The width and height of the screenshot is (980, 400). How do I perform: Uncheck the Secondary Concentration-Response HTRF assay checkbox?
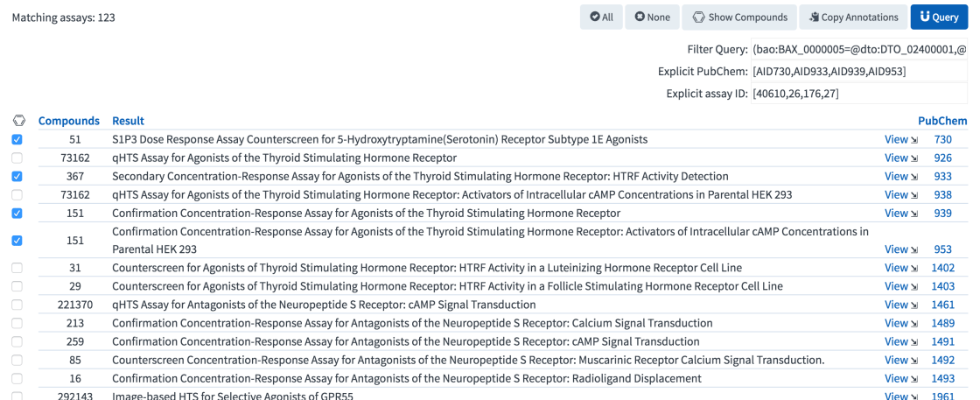(x=17, y=177)
